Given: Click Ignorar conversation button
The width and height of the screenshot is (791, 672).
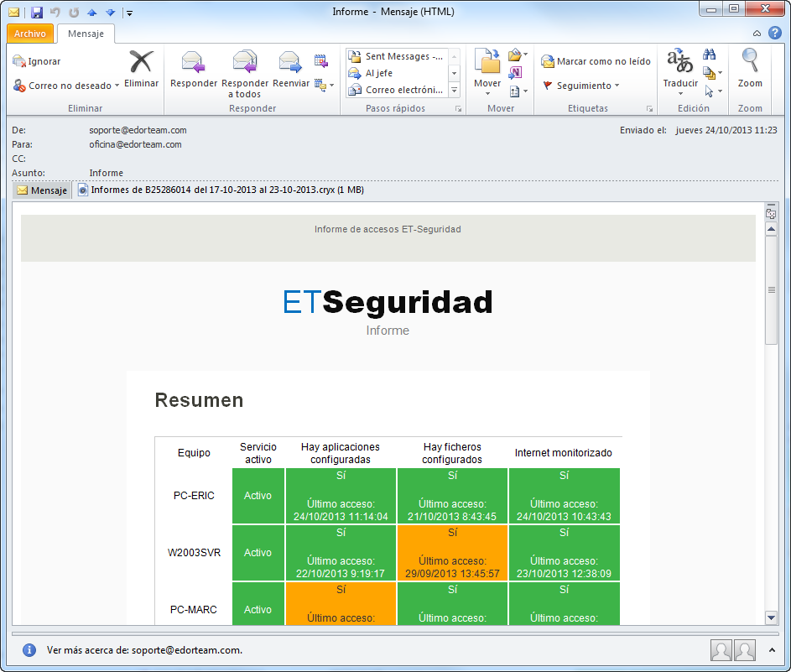Looking at the screenshot, I should tap(36, 61).
